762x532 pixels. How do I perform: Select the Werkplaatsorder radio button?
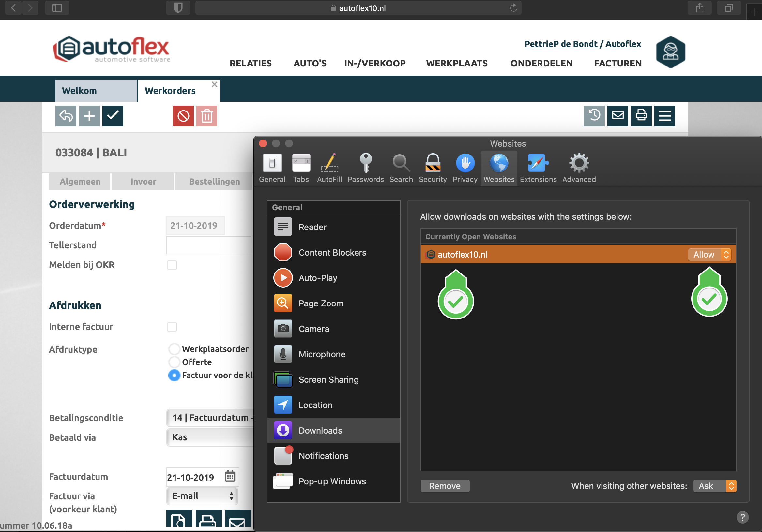(174, 349)
